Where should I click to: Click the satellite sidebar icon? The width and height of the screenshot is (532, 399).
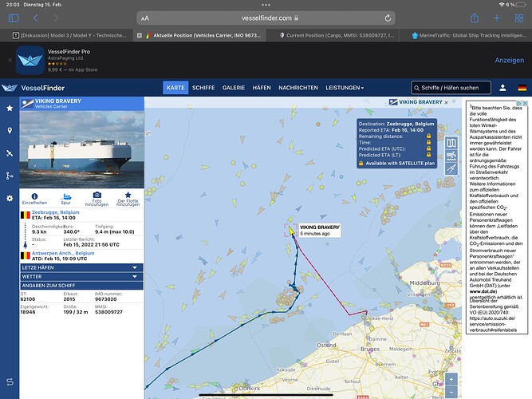click(x=10, y=153)
